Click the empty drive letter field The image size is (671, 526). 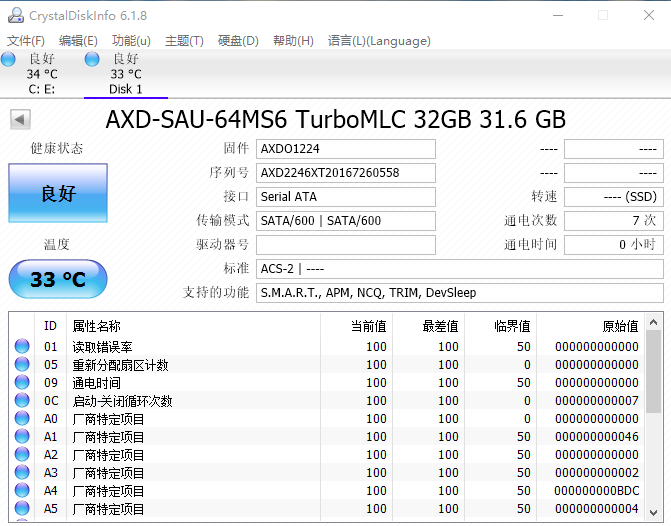coord(346,245)
